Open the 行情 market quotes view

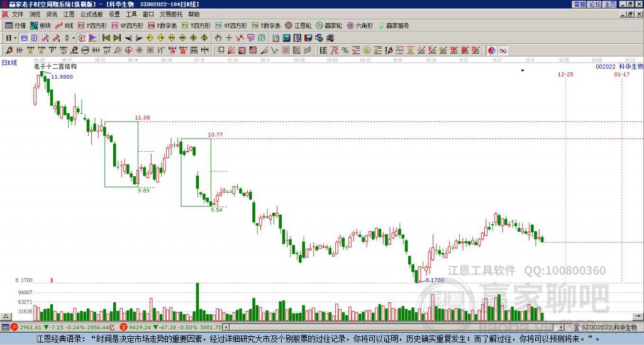[x=15, y=25]
